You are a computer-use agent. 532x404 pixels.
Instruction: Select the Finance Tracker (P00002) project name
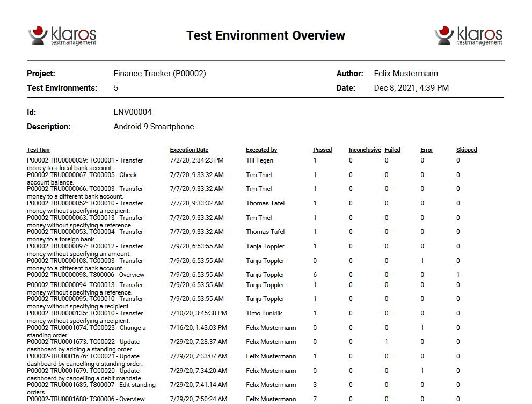coord(159,74)
